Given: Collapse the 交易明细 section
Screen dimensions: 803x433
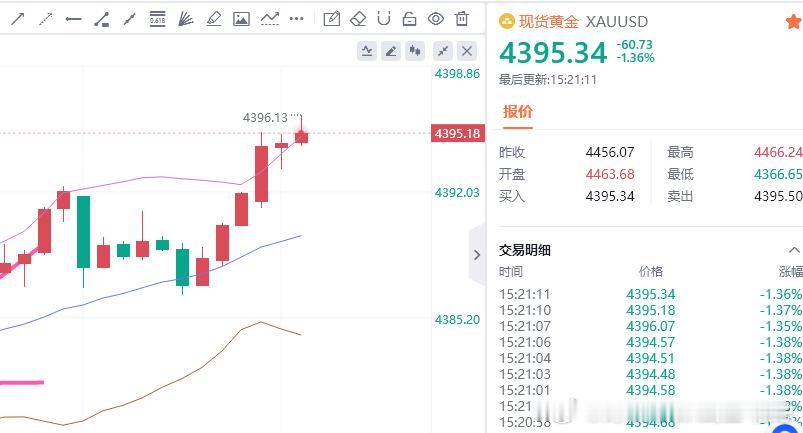Looking at the screenshot, I should (x=794, y=250).
